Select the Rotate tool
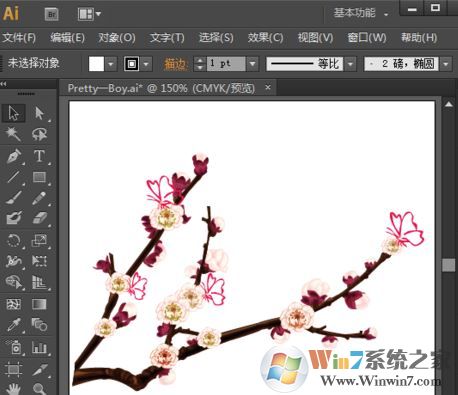The height and width of the screenshot is (395, 458). (13, 240)
